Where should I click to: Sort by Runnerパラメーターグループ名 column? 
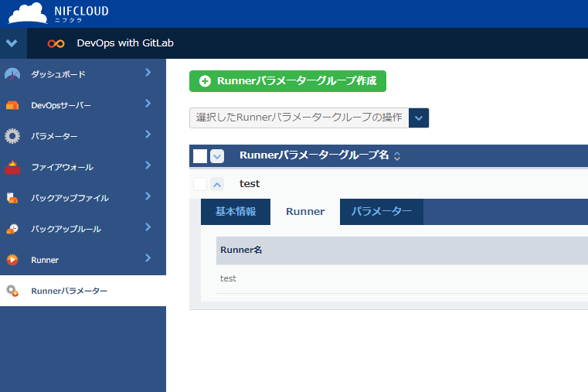point(397,156)
